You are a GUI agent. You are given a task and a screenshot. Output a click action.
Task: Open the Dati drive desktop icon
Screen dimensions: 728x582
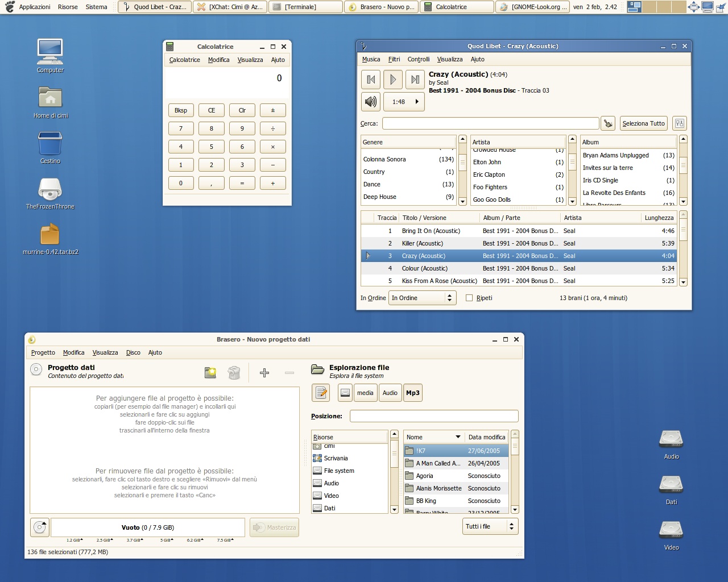pos(671,489)
